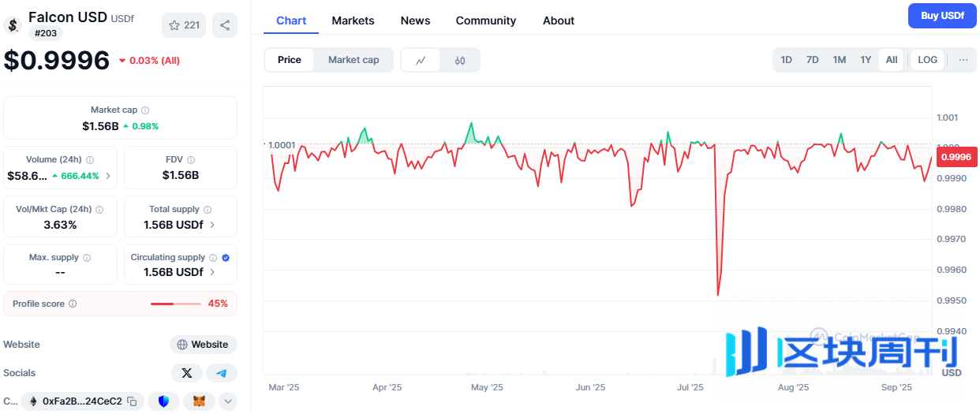Click the 45% profile score value
The image size is (980, 414).
(x=218, y=304)
